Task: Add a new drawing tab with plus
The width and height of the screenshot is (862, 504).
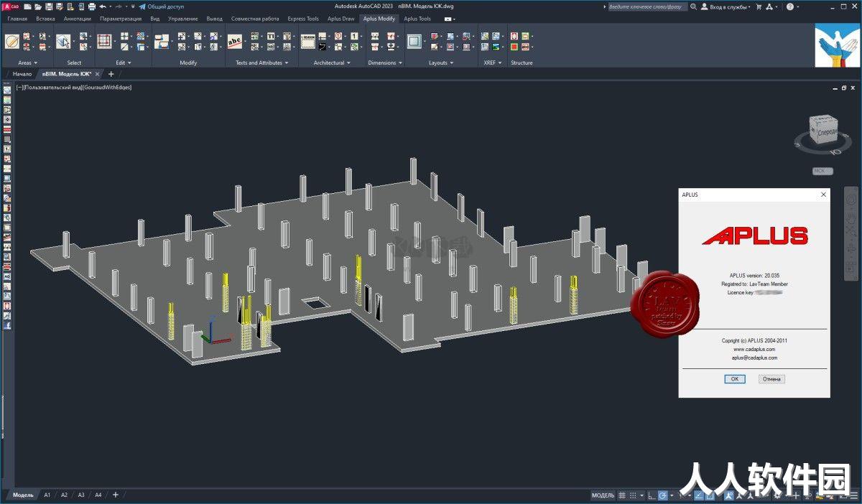Action: (111, 74)
